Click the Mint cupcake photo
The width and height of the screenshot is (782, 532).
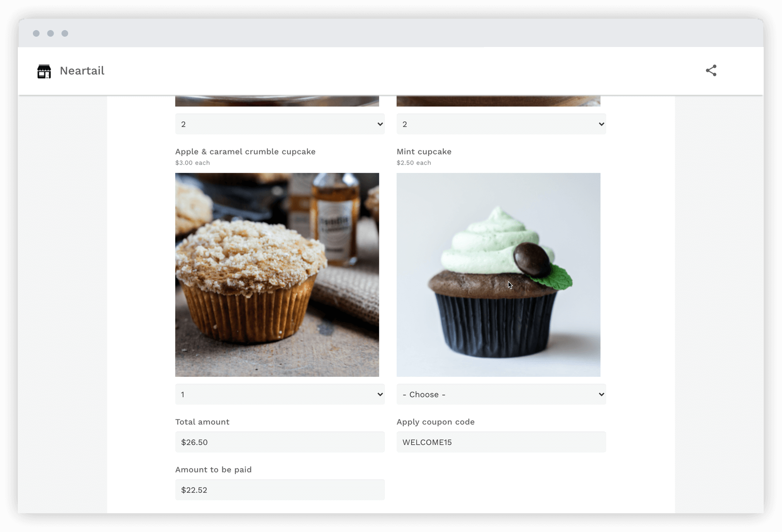pos(498,274)
